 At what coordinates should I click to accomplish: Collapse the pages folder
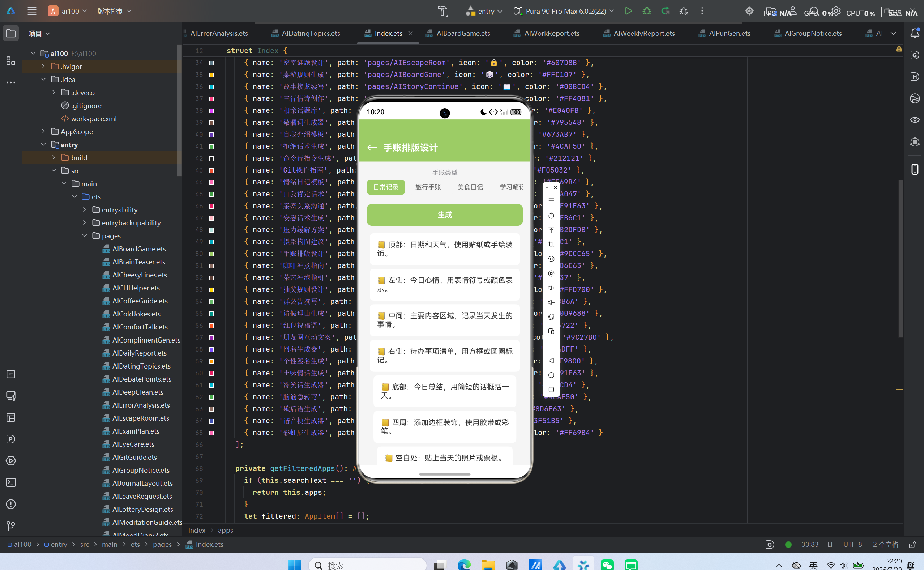point(84,235)
